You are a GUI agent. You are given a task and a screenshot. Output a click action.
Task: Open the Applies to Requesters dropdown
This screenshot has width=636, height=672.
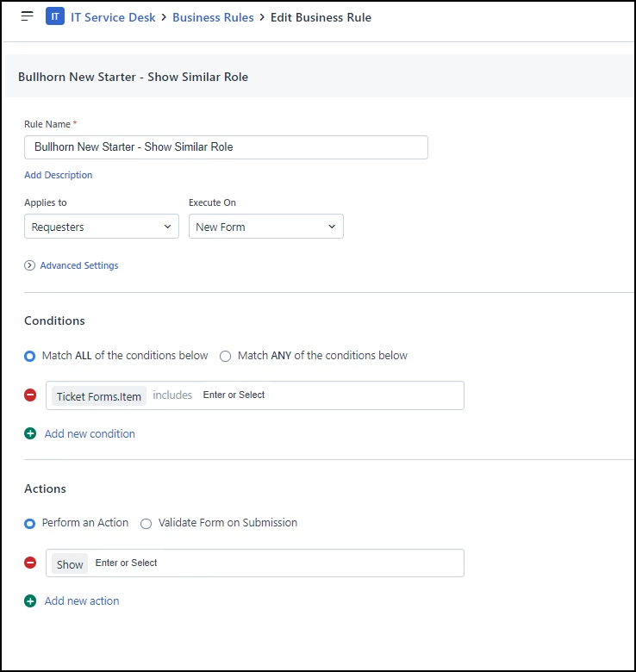pyautogui.click(x=102, y=227)
